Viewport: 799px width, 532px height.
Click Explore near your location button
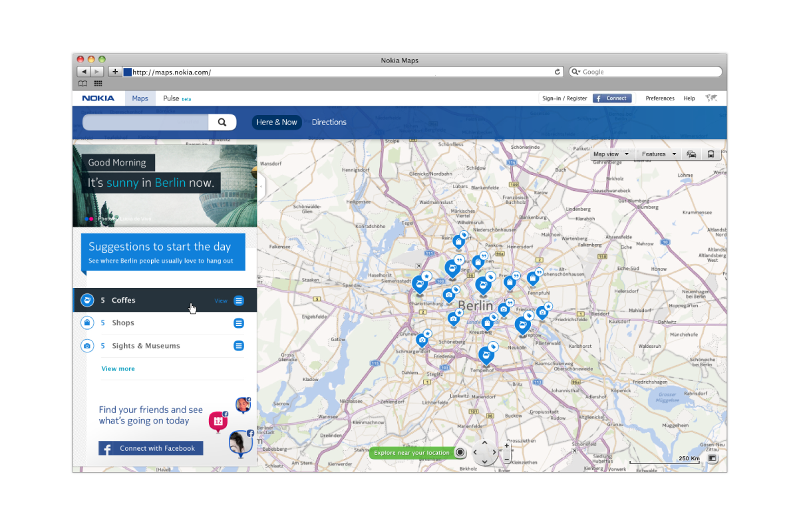(x=412, y=453)
